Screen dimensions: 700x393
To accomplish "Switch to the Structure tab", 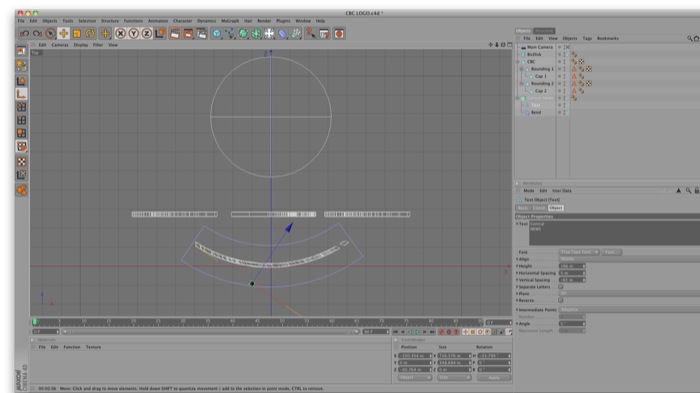I will [x=544, y=31].
